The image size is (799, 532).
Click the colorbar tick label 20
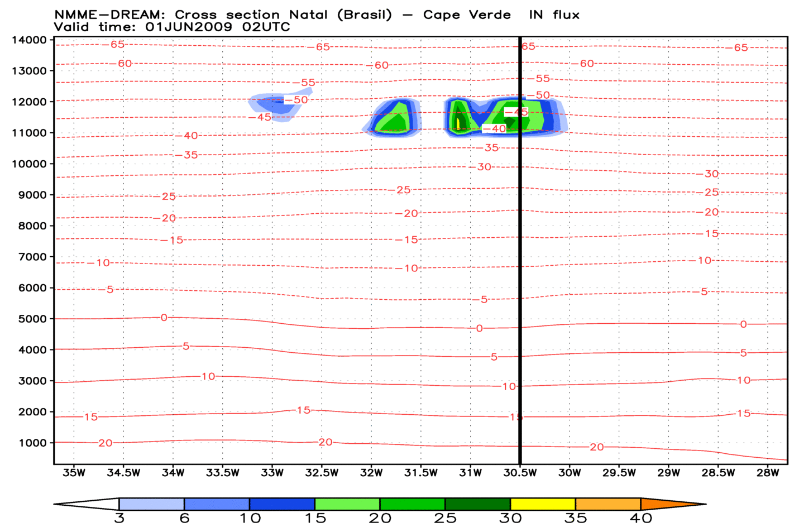380,519
